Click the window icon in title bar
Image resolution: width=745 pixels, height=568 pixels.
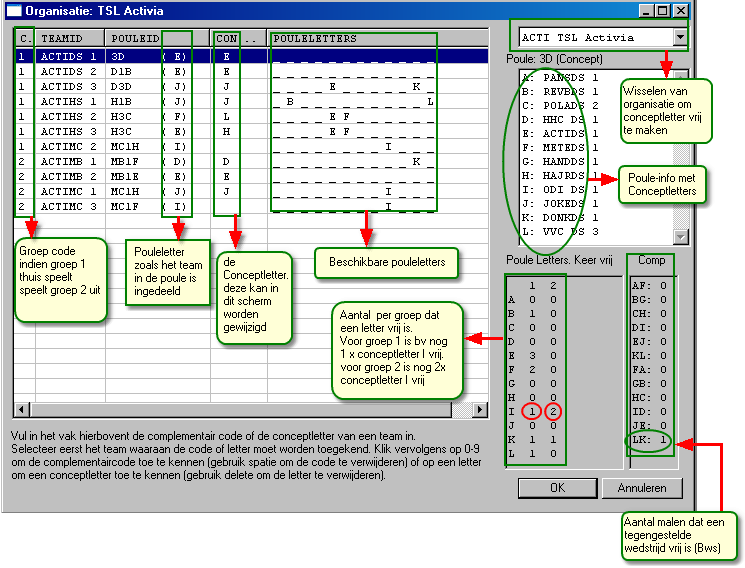click(14, 10)
